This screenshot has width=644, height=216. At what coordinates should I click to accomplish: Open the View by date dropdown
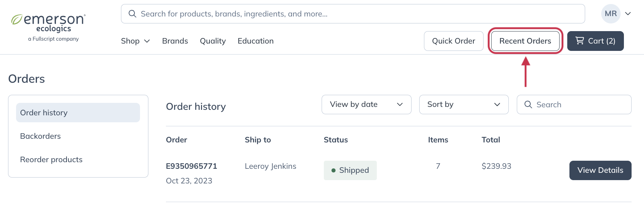pos(366,105)
